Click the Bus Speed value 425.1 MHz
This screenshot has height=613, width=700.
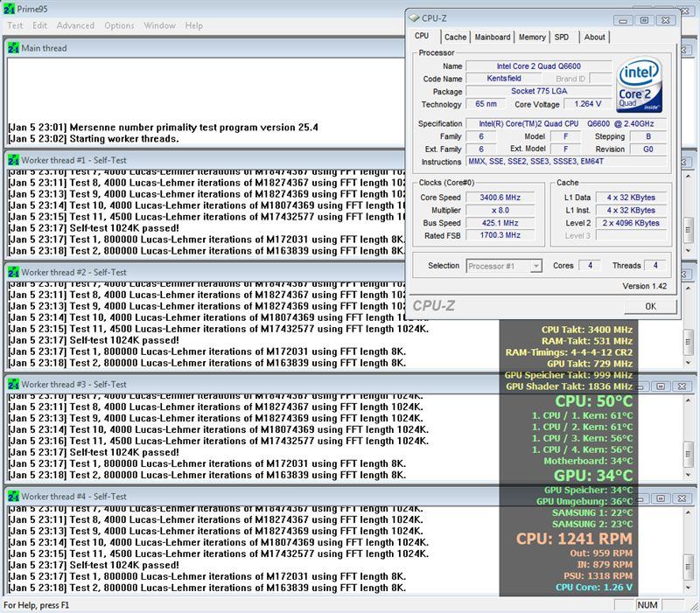point(500,223)
